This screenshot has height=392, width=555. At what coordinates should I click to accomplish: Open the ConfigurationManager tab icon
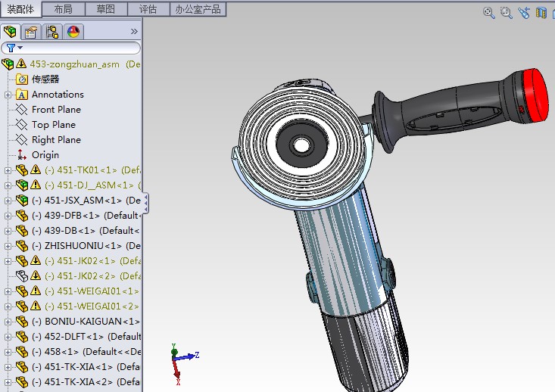pos(52,33)
